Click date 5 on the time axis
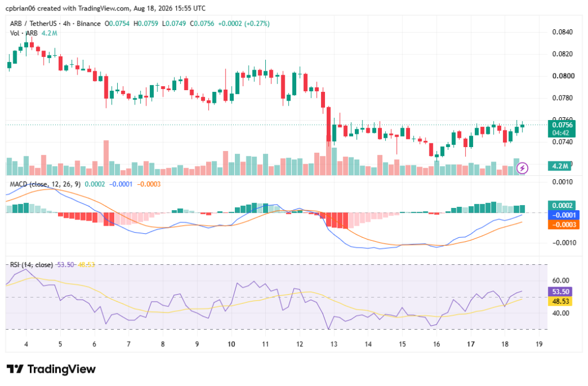Image resolution: width=588 pixels, height=386 pixels. pyautogui.click(x=60, y=345)
